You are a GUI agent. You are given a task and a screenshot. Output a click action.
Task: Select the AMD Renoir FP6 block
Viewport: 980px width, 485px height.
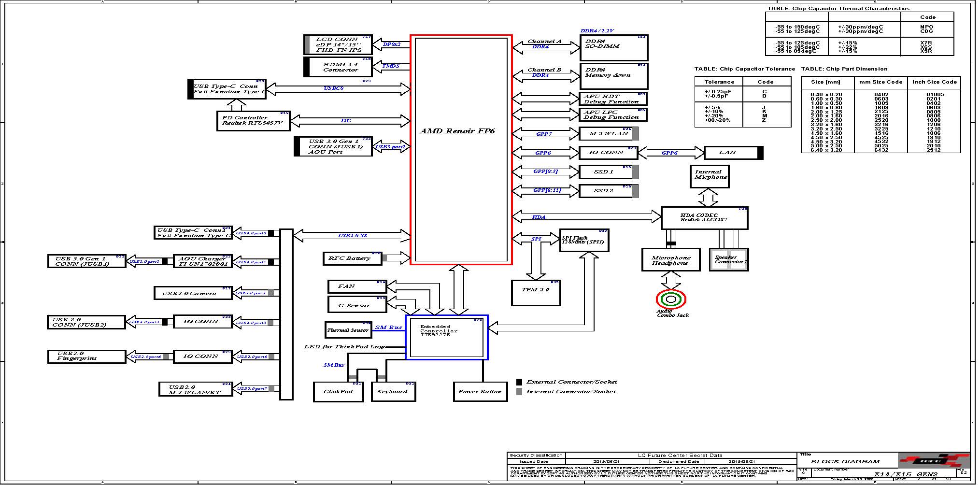461,150
